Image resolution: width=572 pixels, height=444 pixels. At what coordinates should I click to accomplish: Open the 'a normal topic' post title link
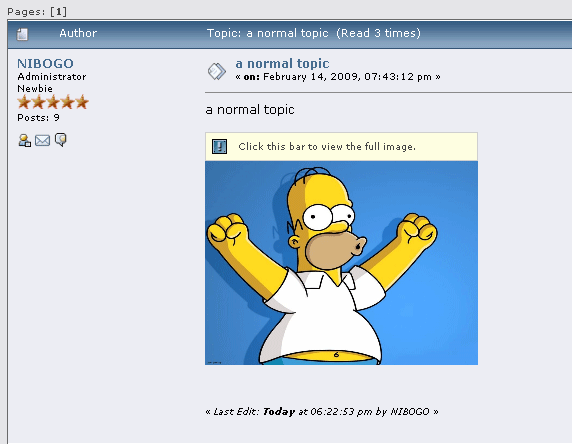point(282,63)
